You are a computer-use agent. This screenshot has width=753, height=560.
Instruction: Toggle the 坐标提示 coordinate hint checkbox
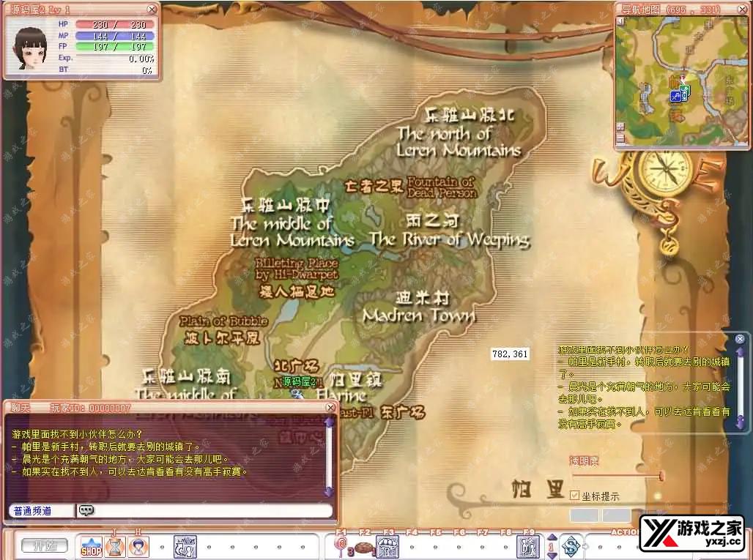click(x=574, y=496)
